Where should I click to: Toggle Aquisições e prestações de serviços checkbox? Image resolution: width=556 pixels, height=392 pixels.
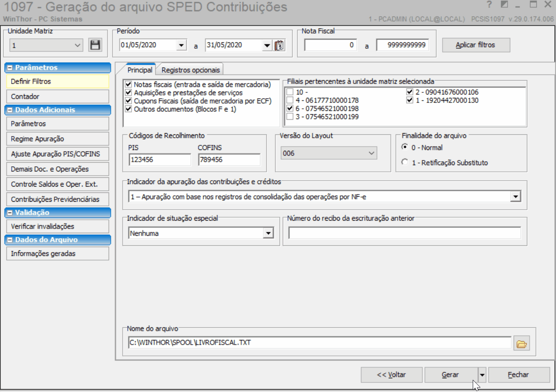pos(129,92)
